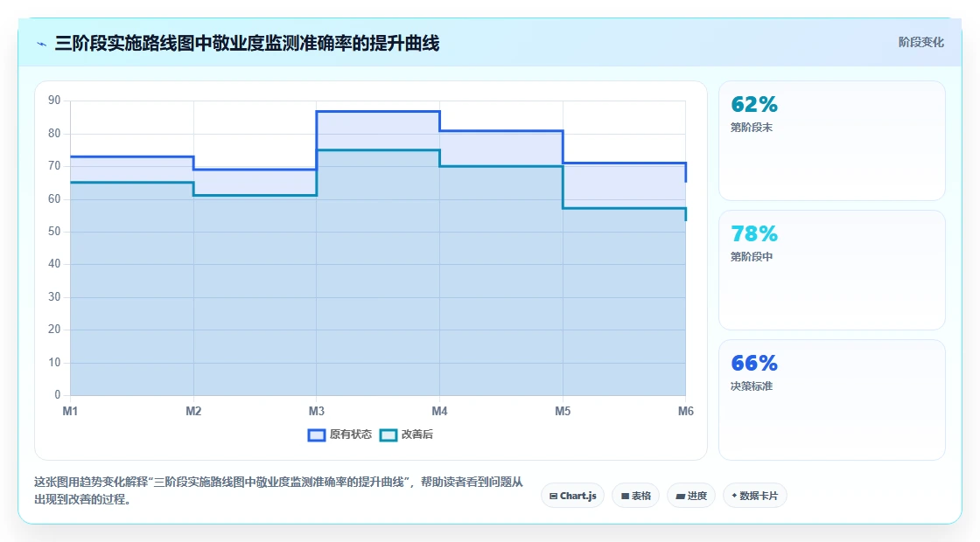Click the 90 y-axis value

click(54, 101)
